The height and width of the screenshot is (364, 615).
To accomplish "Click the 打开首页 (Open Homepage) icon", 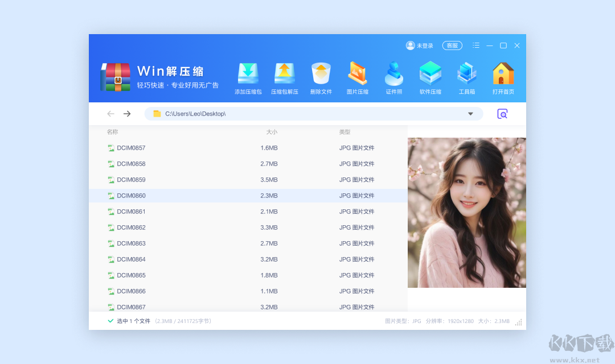I will click(x=503, y=78).
